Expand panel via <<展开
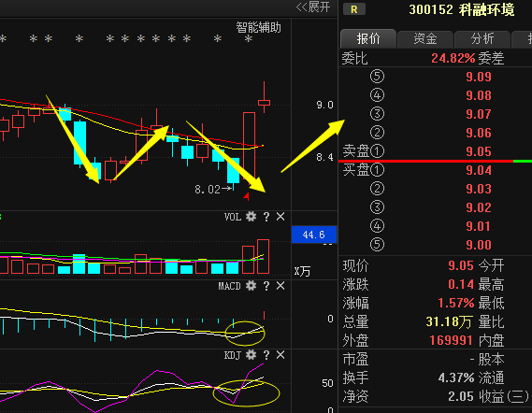Image resolution: width=532 pixels, height=413 pixels. [313, 7]
